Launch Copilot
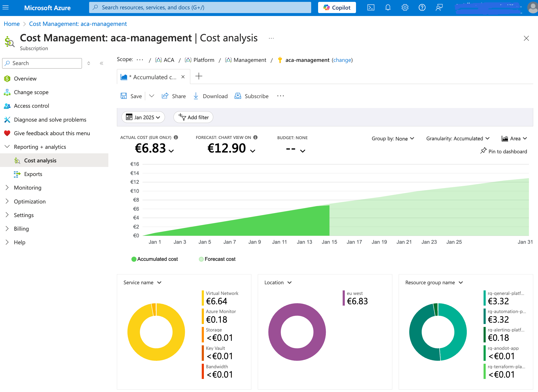 337,8
